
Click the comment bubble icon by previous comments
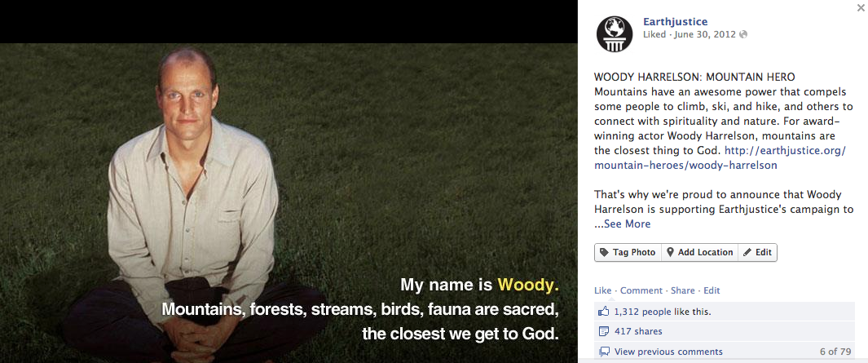[x=605, y=352]
